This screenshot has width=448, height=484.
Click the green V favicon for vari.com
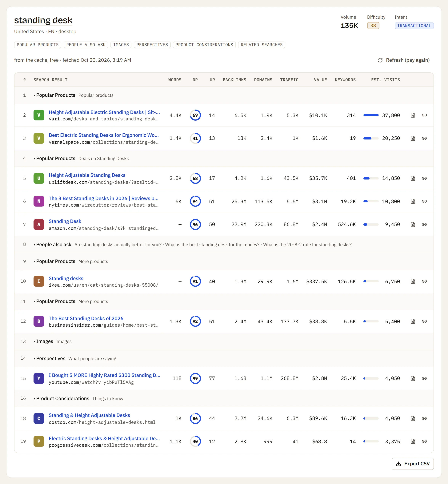39,115
